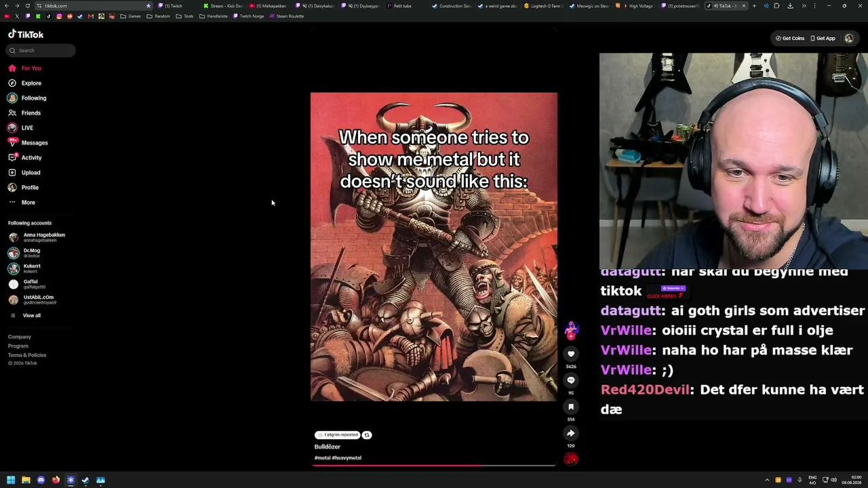The height and width of the screenshot is (488, 868).
Task: Open the UstAbiL.cOm followed account
Action: point(32,300)
